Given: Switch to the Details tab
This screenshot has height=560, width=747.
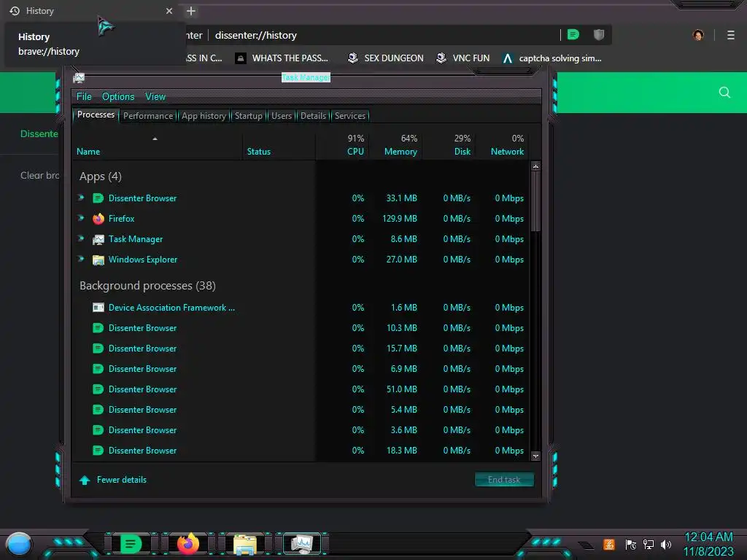Looking at the screenshot, I should point(313,116).
